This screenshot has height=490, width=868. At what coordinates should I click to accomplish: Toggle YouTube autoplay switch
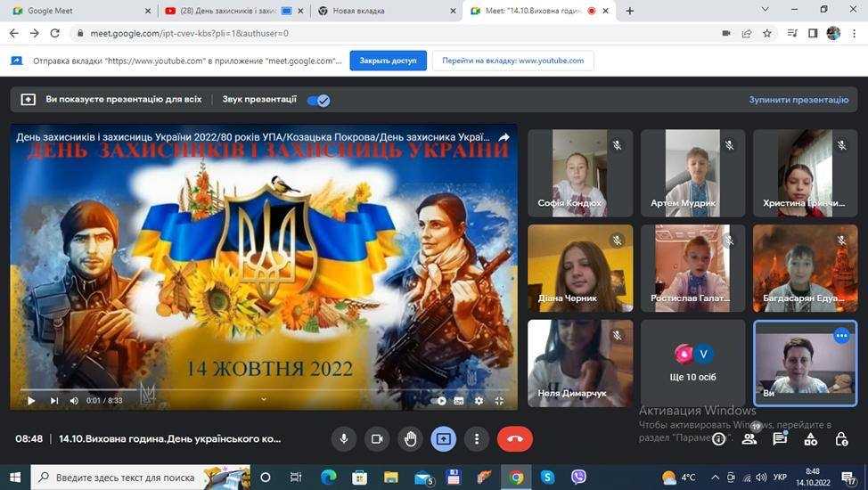tap(440, 401)
